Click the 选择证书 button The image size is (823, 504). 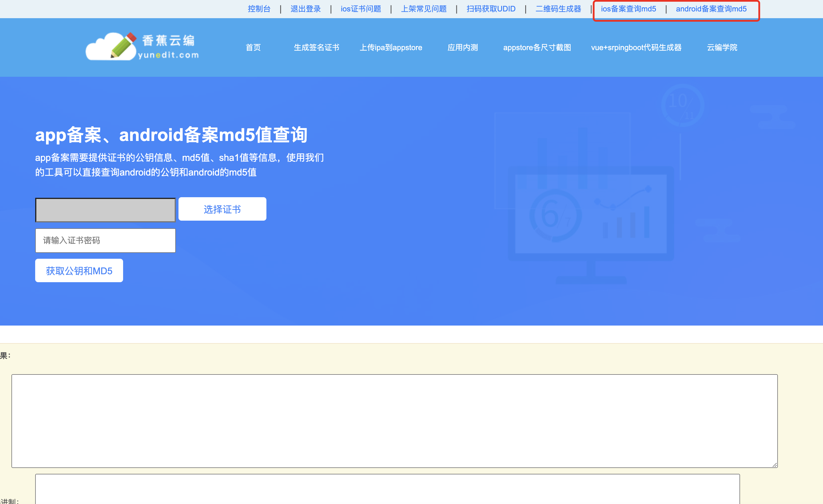(x=222, y=209)
